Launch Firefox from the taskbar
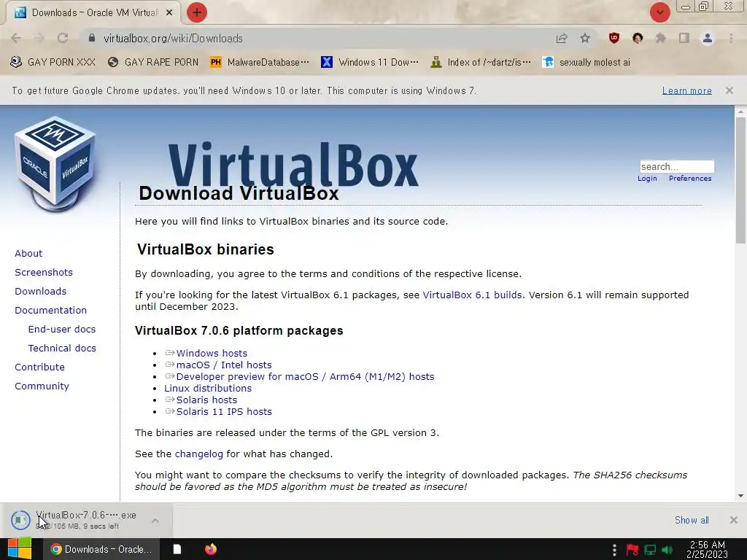 211,549
